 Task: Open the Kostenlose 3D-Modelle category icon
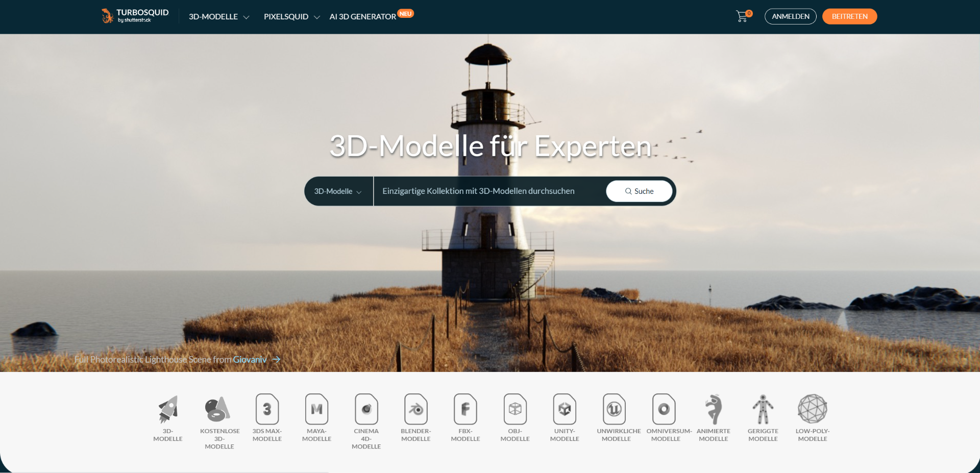[218, 409]
